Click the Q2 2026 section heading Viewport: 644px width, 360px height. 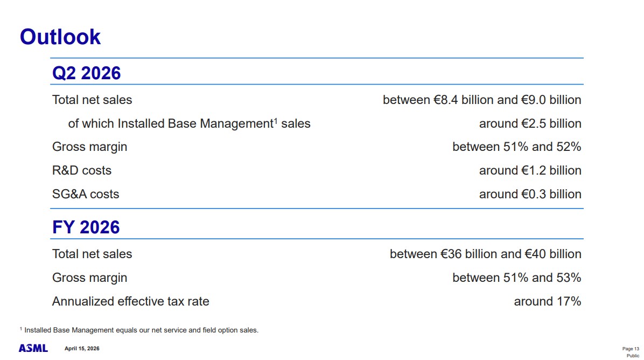point(86,73)
